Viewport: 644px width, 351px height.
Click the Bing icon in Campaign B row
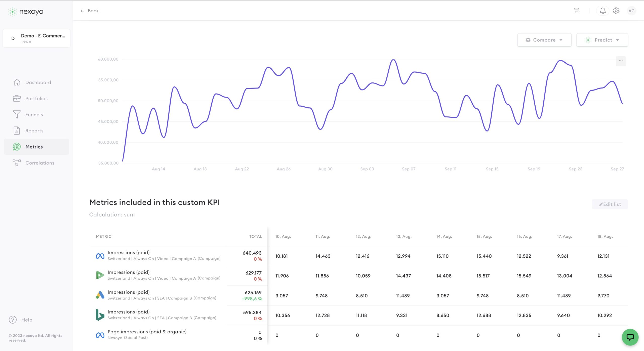point(100,315)
